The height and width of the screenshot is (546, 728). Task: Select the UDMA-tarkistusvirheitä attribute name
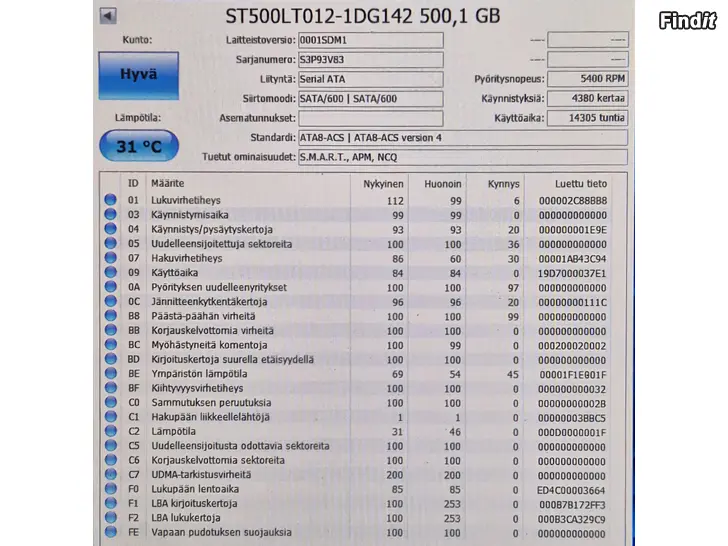click(x=201, y=474)
